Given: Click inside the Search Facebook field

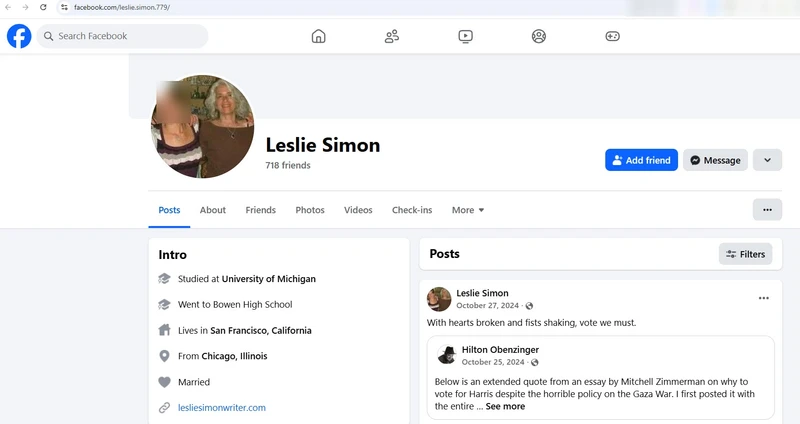Looking at the screenshot, I should pyautogui.click(x=122, y=36).
